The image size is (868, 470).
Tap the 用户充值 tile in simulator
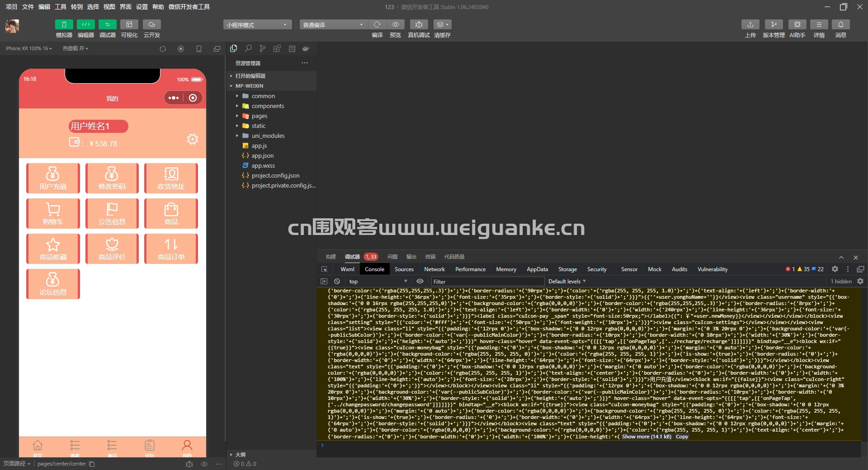coord(53,178)
